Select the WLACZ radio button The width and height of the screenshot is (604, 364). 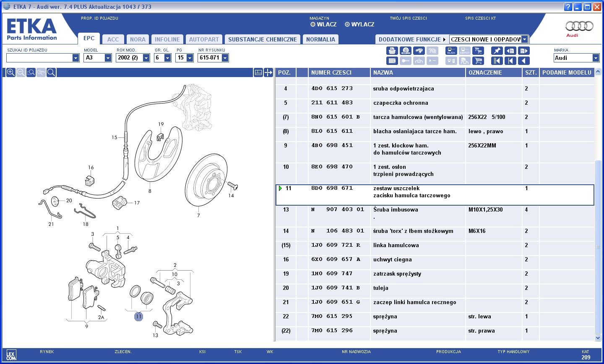pyautogui.click(x=312, y=24)
